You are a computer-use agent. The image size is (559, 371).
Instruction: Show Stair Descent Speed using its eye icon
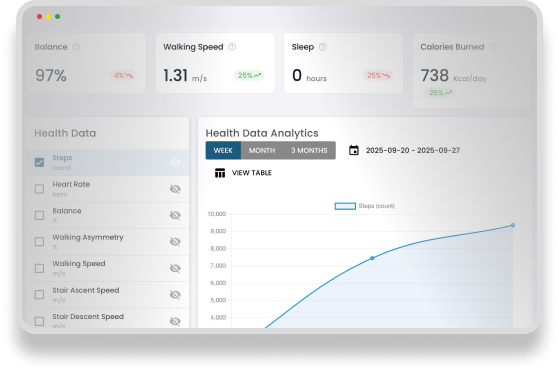click(x=175, y=321)
